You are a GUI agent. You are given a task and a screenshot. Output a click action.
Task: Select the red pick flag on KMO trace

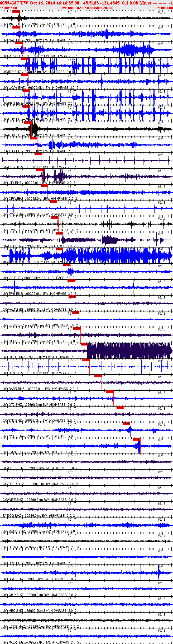pyautogui.click(x=53, y=202)
